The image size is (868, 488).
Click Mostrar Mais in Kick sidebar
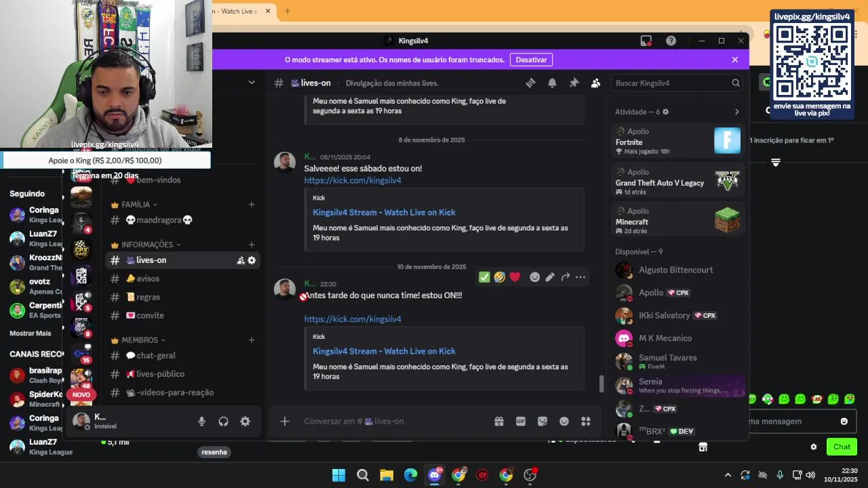coord(31,333)
